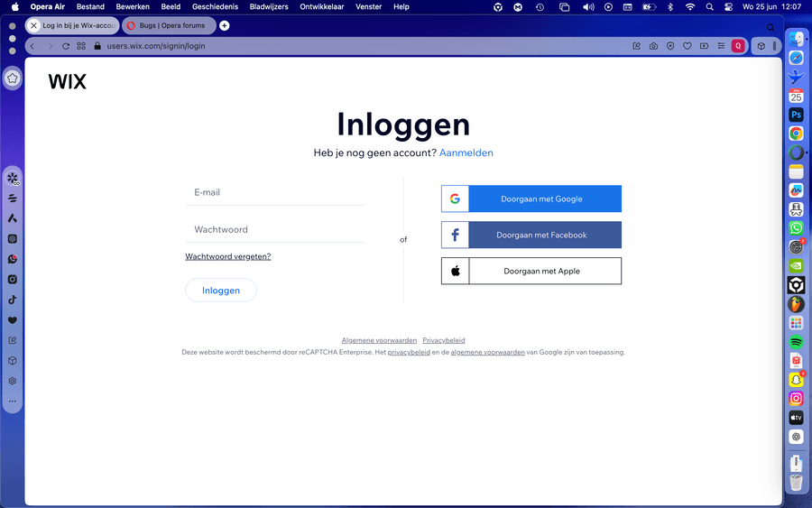Continue with Doorgaan met Facebook
This screenshot has height=508, width=812.
coord(531,236)
